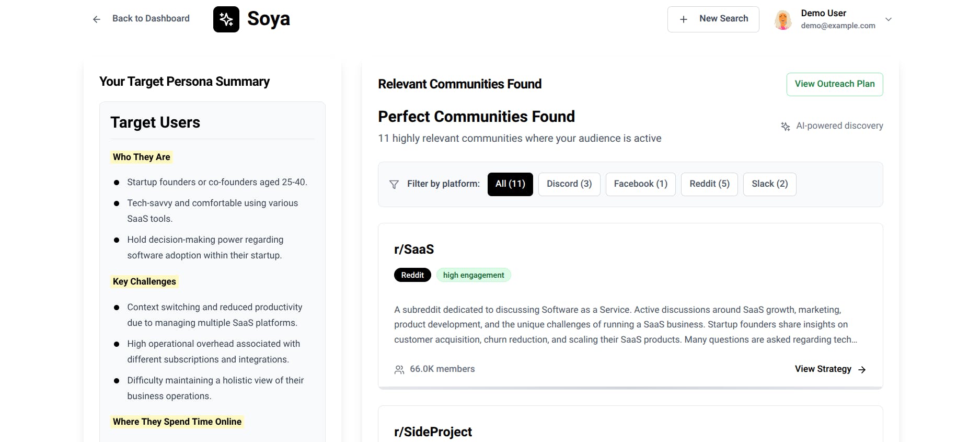Switch to Slack (2) filter
The image size is (980, 442).
click(770, 184)
